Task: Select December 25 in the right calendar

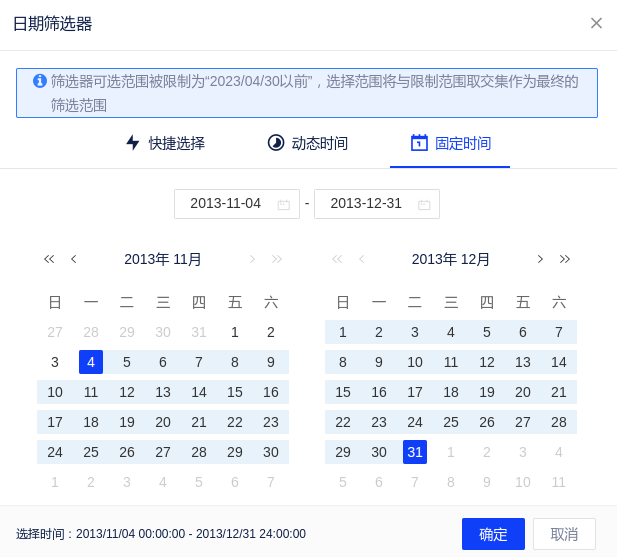Action: 451,422
